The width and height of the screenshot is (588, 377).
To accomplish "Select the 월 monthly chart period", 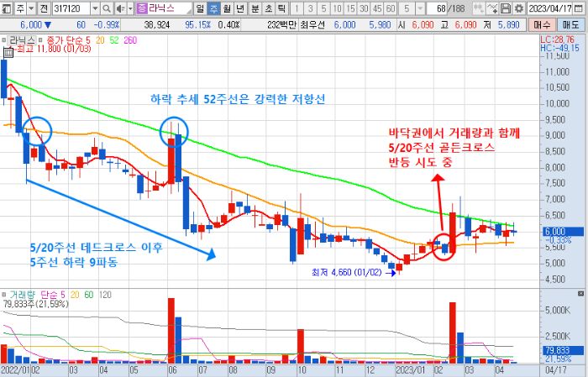I will [227, 8].
